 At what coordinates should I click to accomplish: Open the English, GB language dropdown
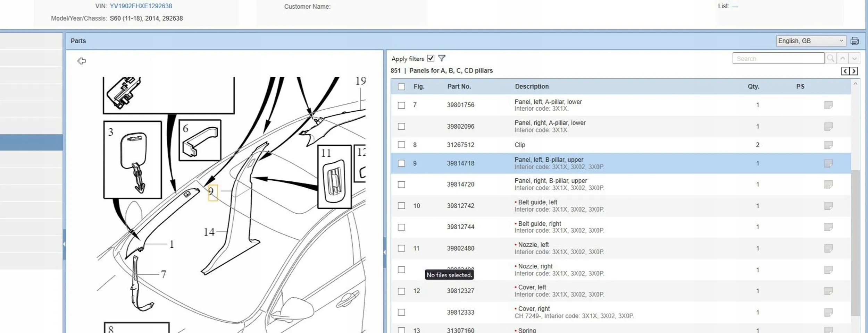coord(810,41)
